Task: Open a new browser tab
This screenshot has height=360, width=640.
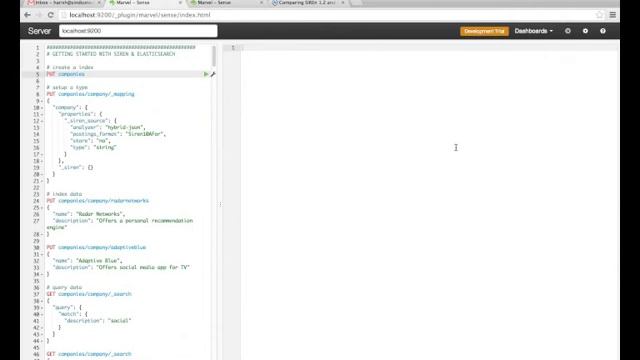Action: pyautogui.click(x=356, y=3)
